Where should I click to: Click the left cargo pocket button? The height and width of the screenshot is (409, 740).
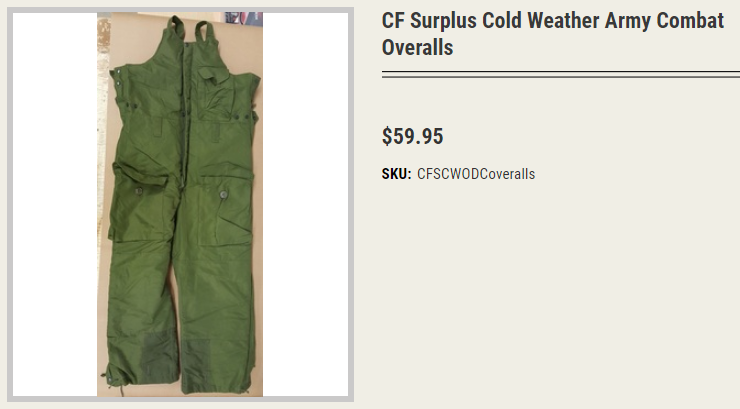coord(139,191)
